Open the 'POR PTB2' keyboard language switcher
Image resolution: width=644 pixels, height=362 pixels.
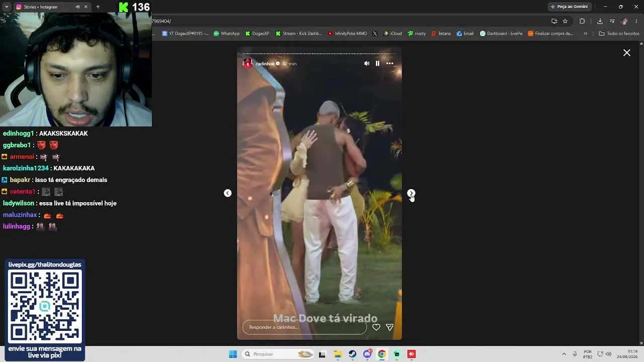(588, 354)
